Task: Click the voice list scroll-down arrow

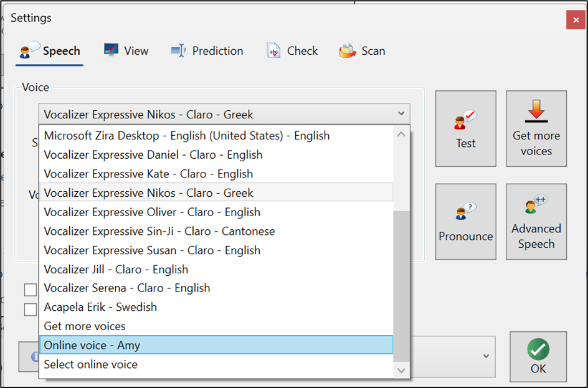Action: click(401, 371)
